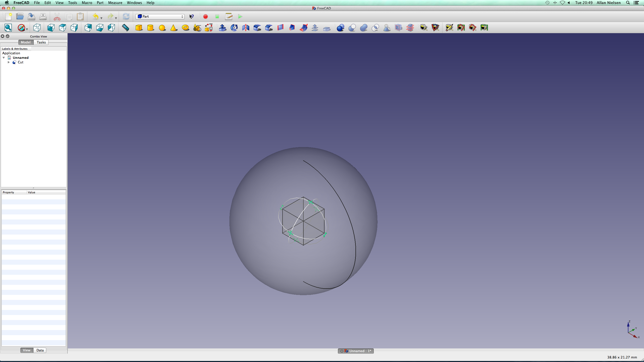Viewport: 644px width, 362px height.
Task: Cut two shapes with the Cut icon
Action: [x=352, y=28]
